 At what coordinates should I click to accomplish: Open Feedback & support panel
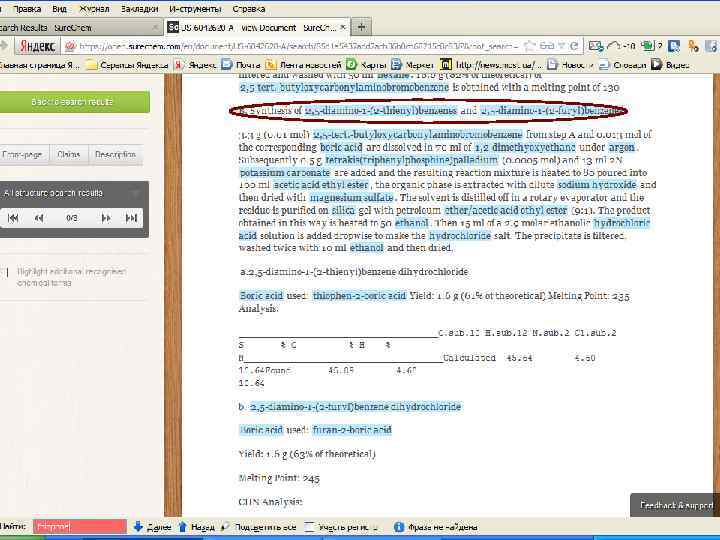(x=675, y=505)
